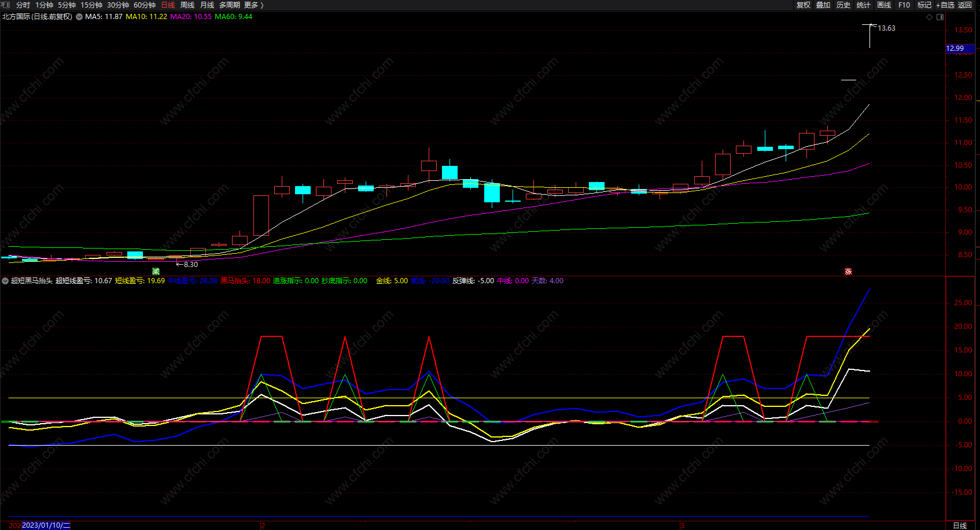
Task: Click the 返回 back button
Action: [965, 5]
